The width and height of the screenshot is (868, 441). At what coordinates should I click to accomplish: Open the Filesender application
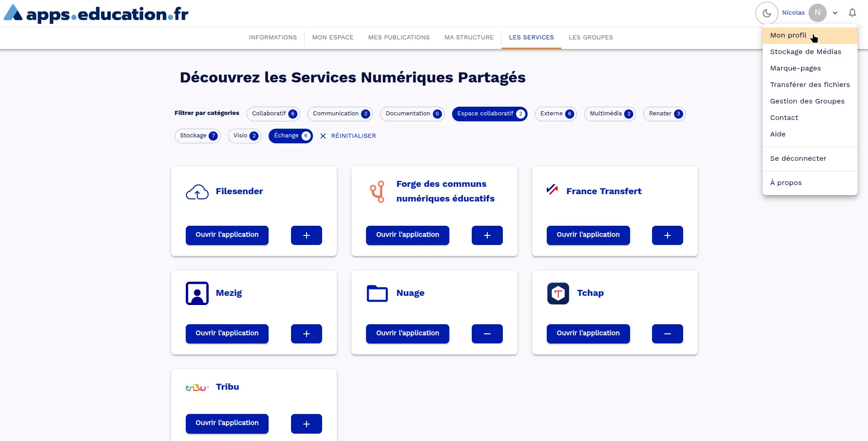tap(227, 235)
